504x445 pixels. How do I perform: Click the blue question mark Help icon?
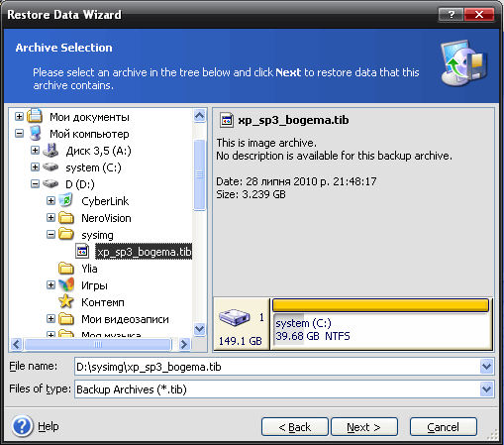22,426
